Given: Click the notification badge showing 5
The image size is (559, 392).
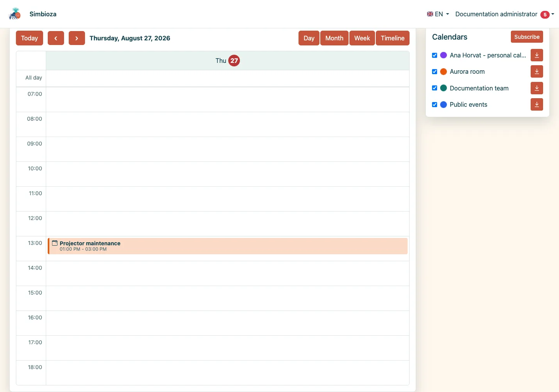Looking at the screenshot, I should tap(545, 14).
